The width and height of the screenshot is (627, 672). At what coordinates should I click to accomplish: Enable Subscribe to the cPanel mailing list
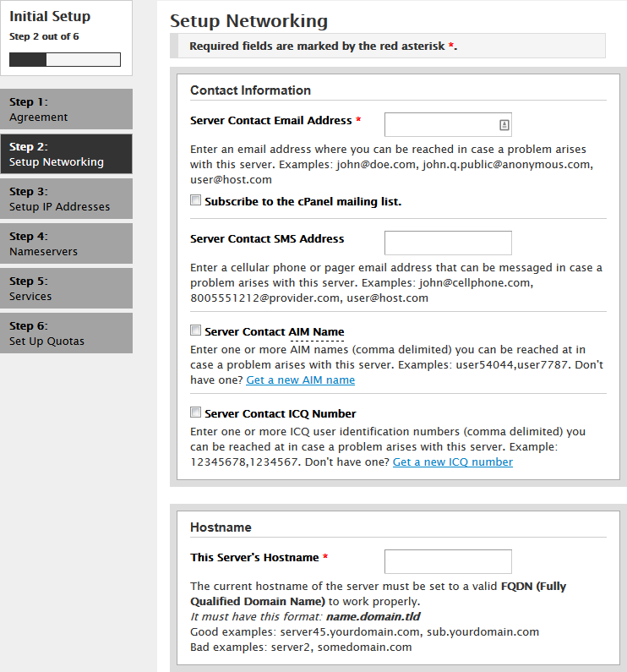(195, 200)
